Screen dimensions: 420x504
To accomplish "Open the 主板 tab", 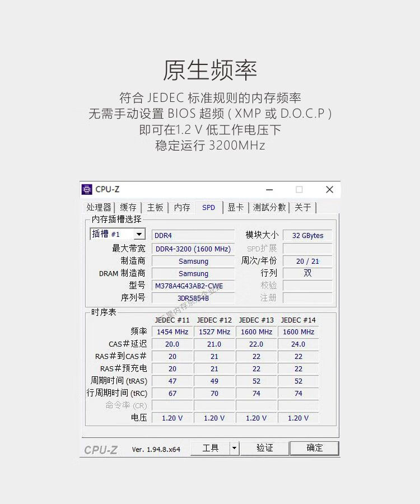I will click(x=155, y=207).
